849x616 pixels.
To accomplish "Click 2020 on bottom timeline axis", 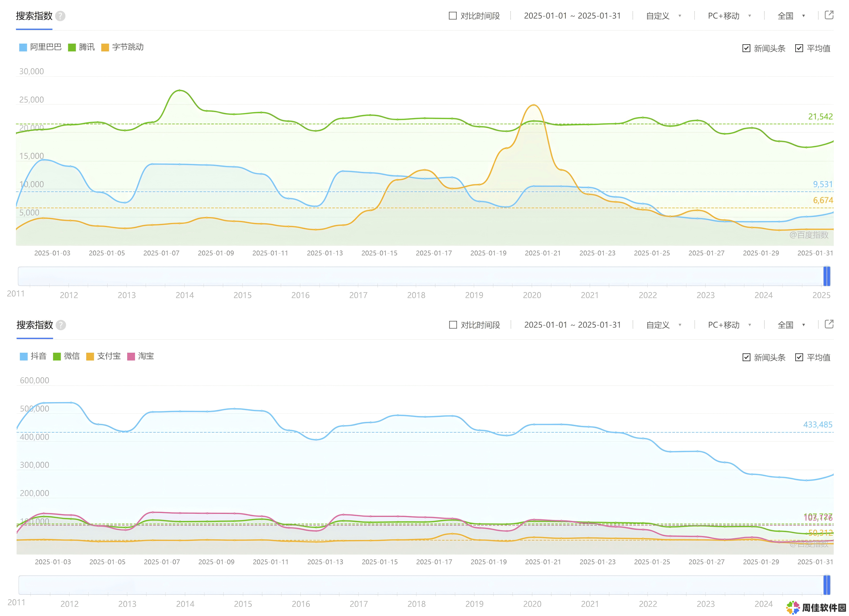I will 532,605.
